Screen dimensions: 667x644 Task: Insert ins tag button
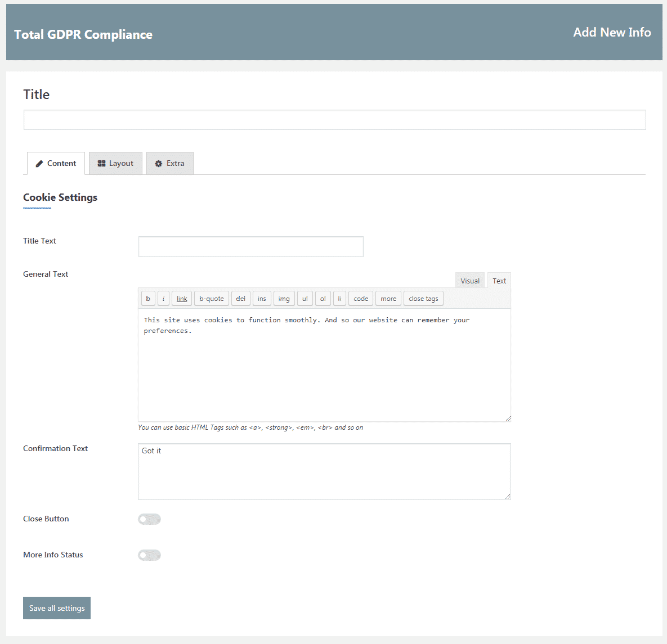[x=262, y=299]
